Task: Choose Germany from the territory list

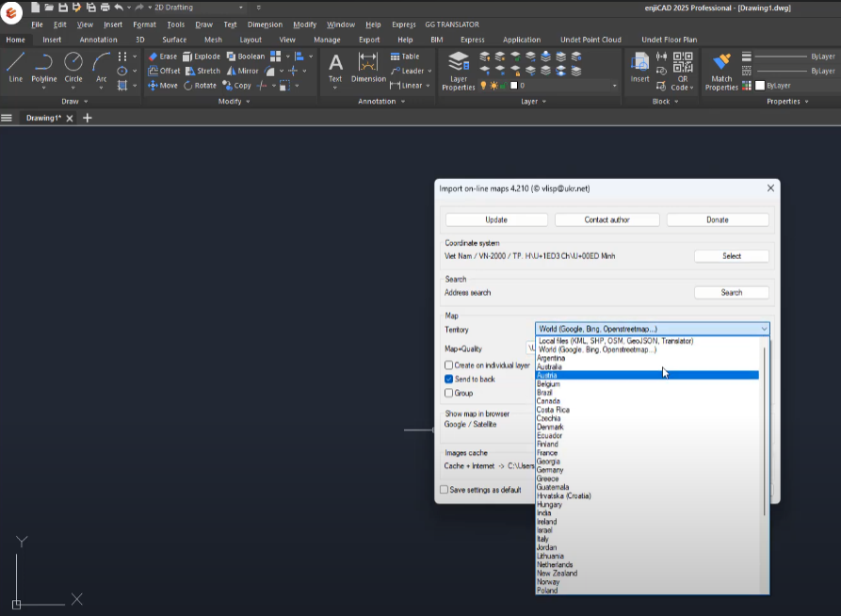Action: click(x=550, y=470)
